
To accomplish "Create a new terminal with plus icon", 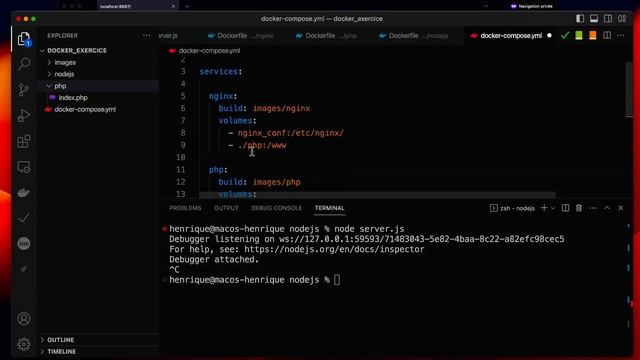I will click(544, 208).
